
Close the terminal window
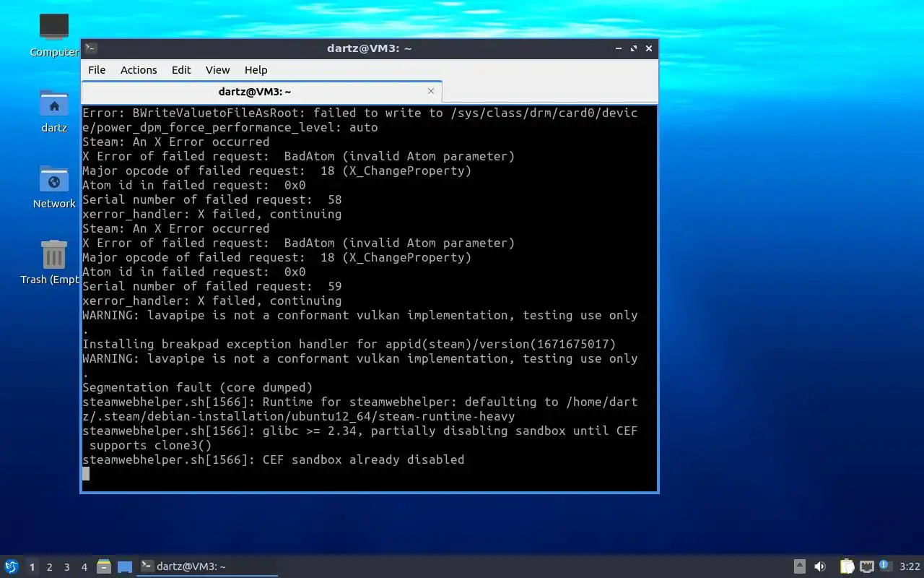coord(649,48)
